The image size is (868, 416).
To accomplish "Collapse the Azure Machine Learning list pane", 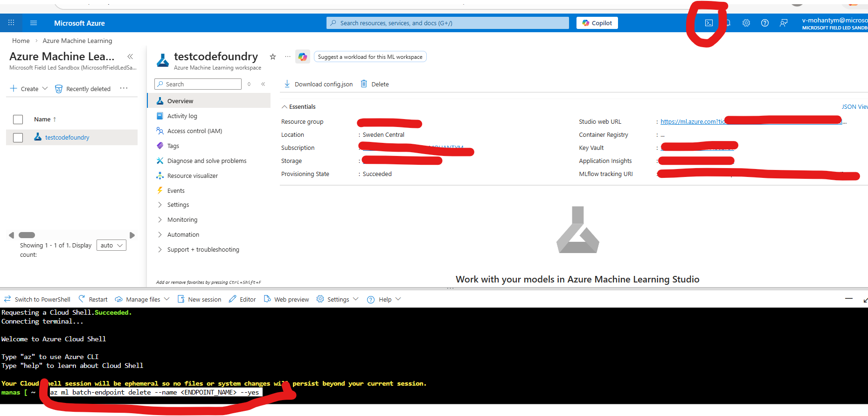I will point(130,56).
